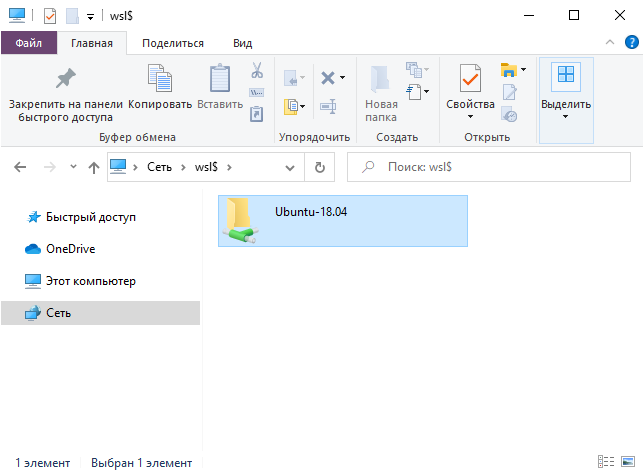Click the New Item icon
Viewport: 644px width, 475px height.
[x=414, y=92]
